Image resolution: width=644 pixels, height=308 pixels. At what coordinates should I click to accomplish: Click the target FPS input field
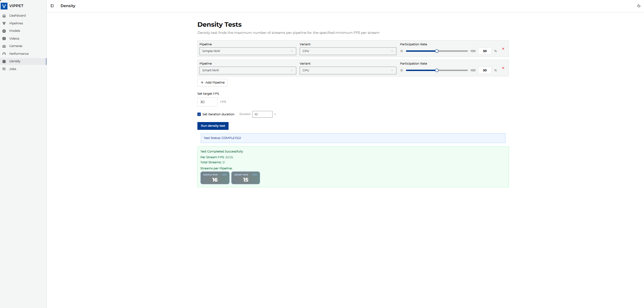(x=207, y=102)
